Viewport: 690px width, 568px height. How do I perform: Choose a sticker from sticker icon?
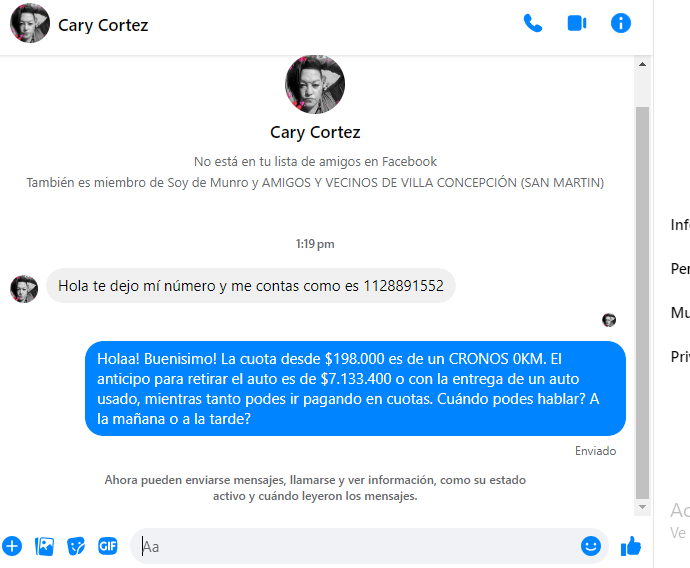click(76, 546)
